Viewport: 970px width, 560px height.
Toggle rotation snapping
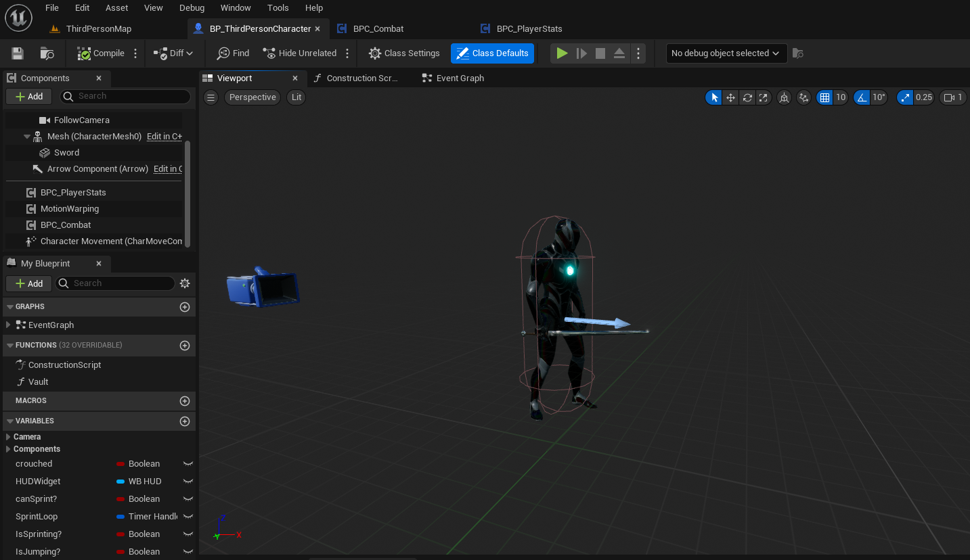[x=862, y=97]
